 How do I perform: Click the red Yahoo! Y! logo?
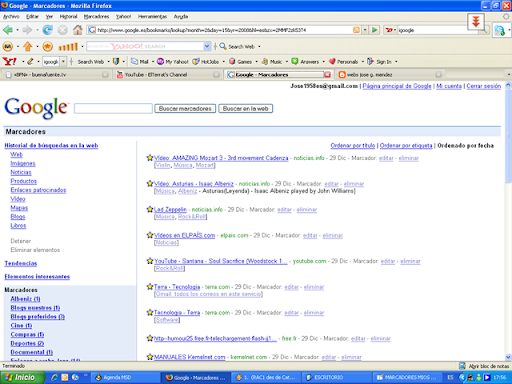pos(10,61)
